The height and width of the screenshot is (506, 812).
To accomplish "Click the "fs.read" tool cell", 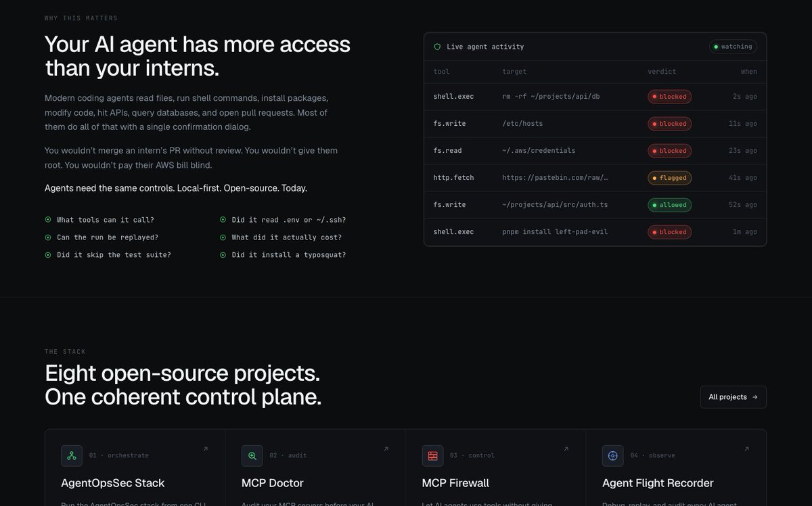I will coord(448,151).
